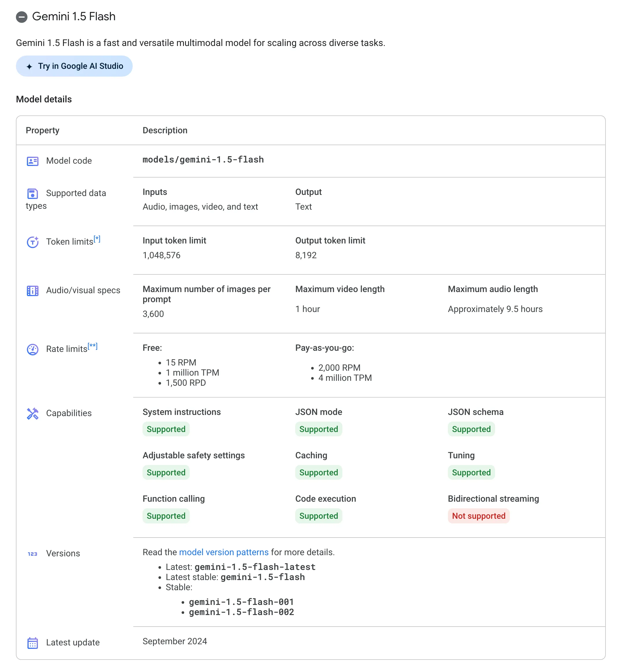Image resolution: width=624 pixels, height=672 pixels.
Task: Click the Supported badge under Tuning
Action: click(x=471, y=472)
